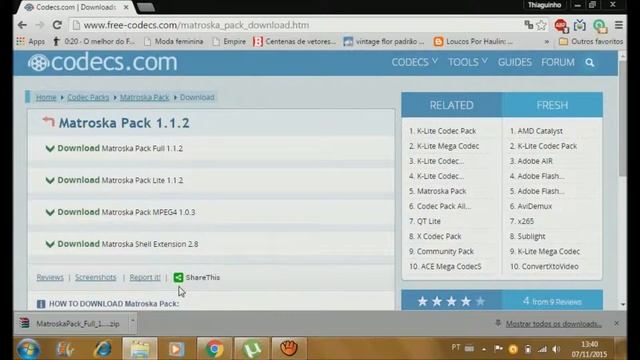Open the Matroska Pack breadcrumb link
This screenshot has width=640, height=360.
pos(144,97)
